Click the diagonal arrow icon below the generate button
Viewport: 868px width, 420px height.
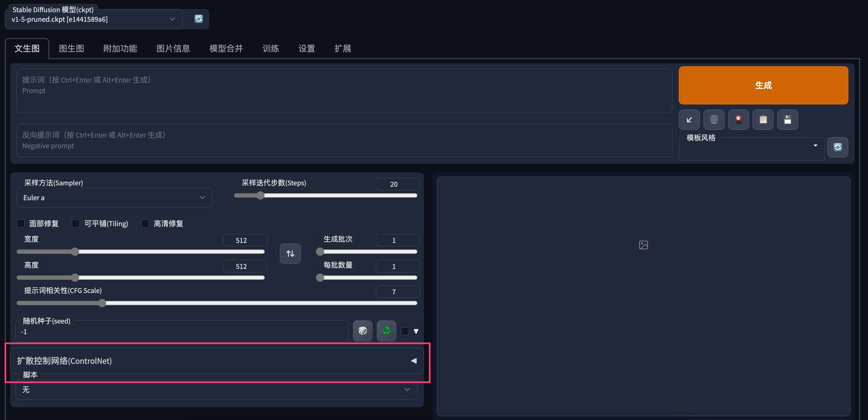coord(689,120)
